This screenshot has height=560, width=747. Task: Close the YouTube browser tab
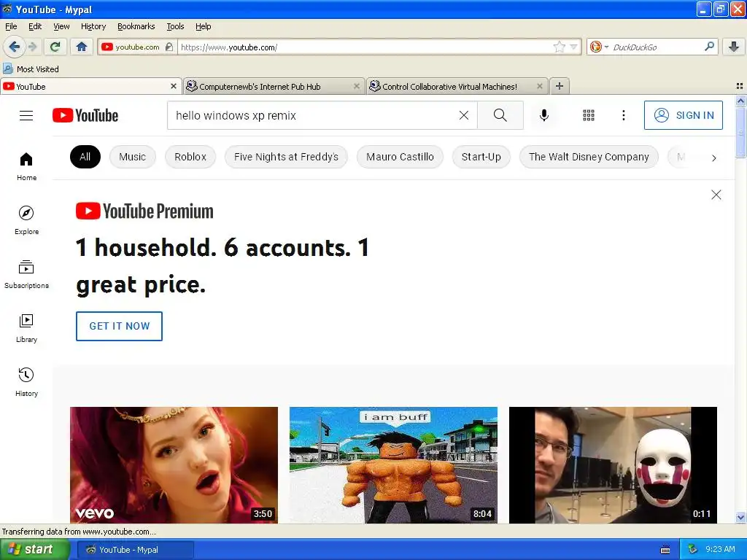pyautogui.click(x=174, y=86)
